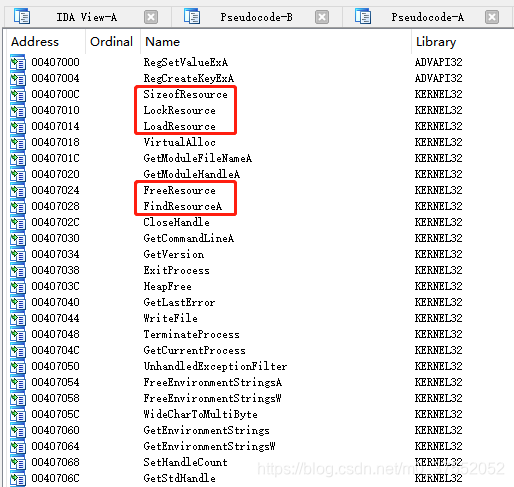Click import icon for address 0040702C
The image size is (514, 487).
pyautogui.click(x=18, y=222)
